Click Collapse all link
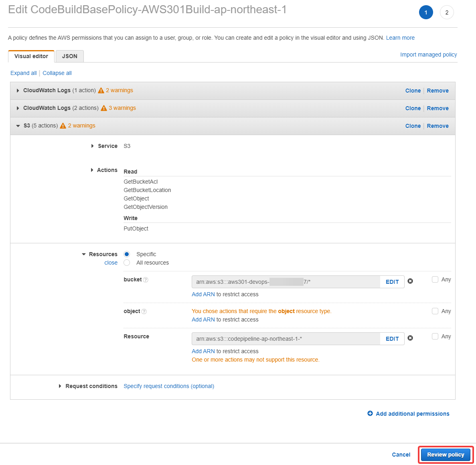 (x=57, y=73)
